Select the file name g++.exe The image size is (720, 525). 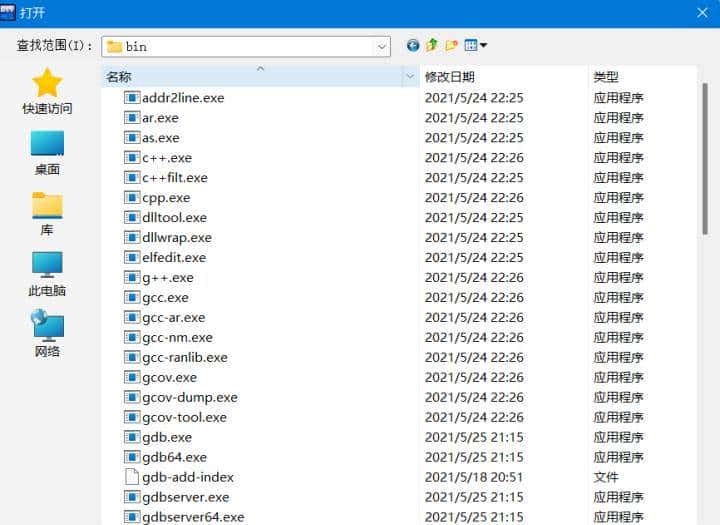pos(168,277)
